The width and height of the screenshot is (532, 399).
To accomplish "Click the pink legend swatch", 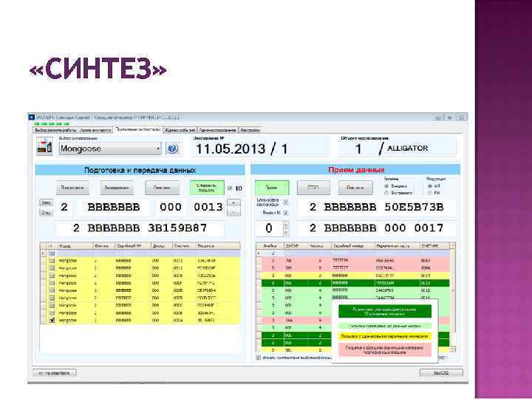I will (x=385, y=349).
